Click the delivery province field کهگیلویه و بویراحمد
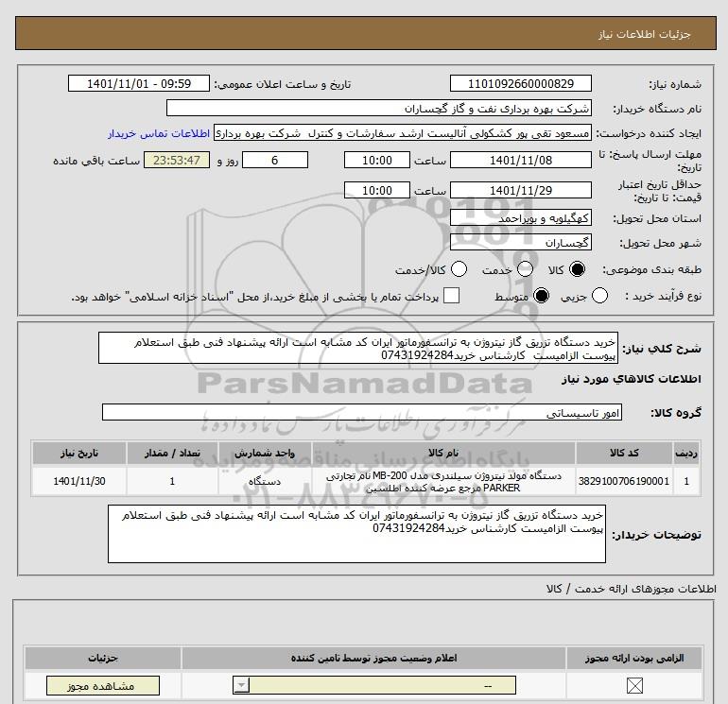This screenshot has height=704, width=728. click(520, 217)
